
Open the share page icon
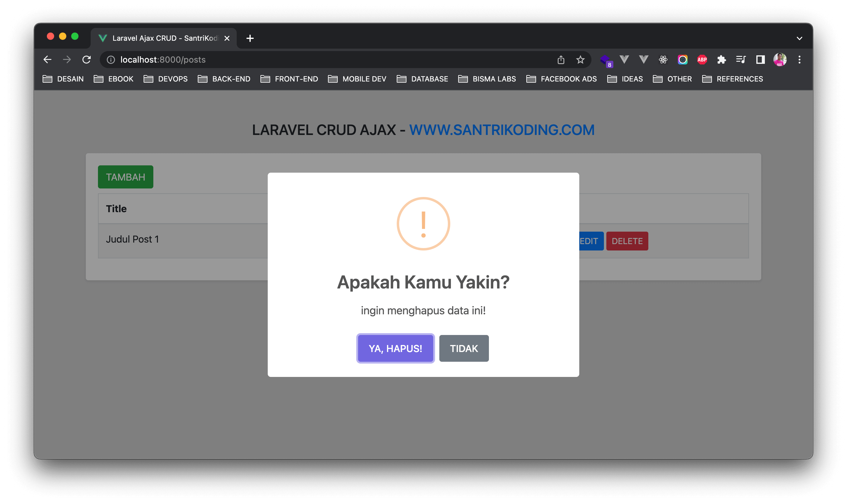pyautogui.click(x=561, y=60)
